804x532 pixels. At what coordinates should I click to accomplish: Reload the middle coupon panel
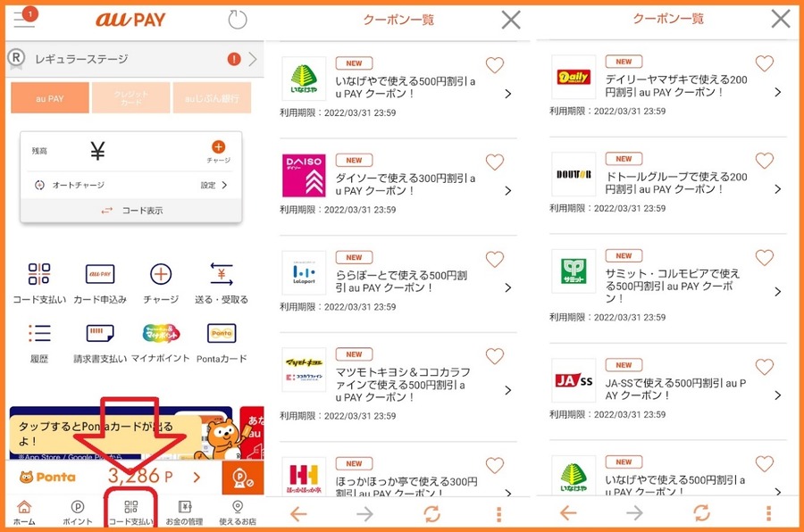(432, 513)
